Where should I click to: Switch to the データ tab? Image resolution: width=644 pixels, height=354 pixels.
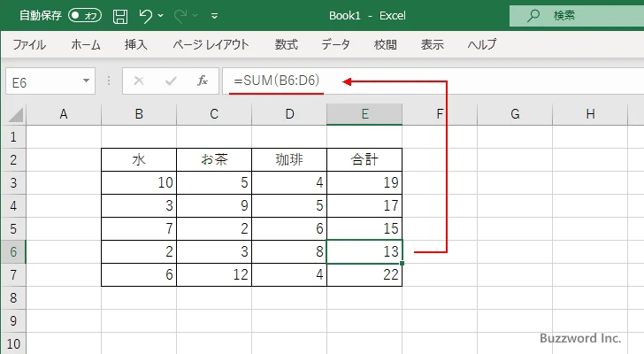click(x=335, y=44)
